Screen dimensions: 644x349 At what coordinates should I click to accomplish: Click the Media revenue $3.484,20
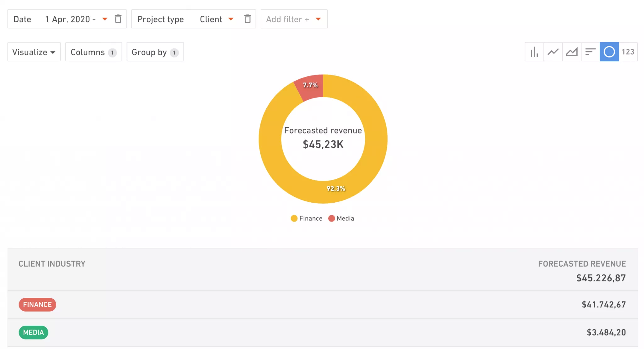[x=606, y=332]
